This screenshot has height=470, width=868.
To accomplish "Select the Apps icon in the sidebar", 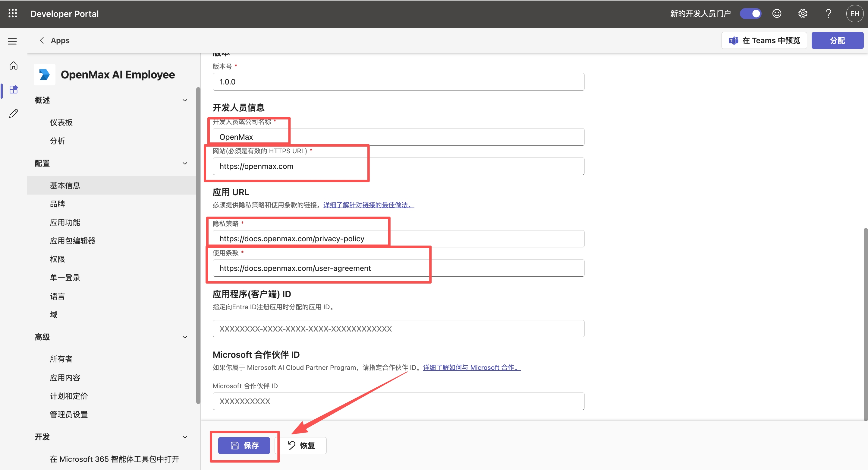I will click(14, 89).
